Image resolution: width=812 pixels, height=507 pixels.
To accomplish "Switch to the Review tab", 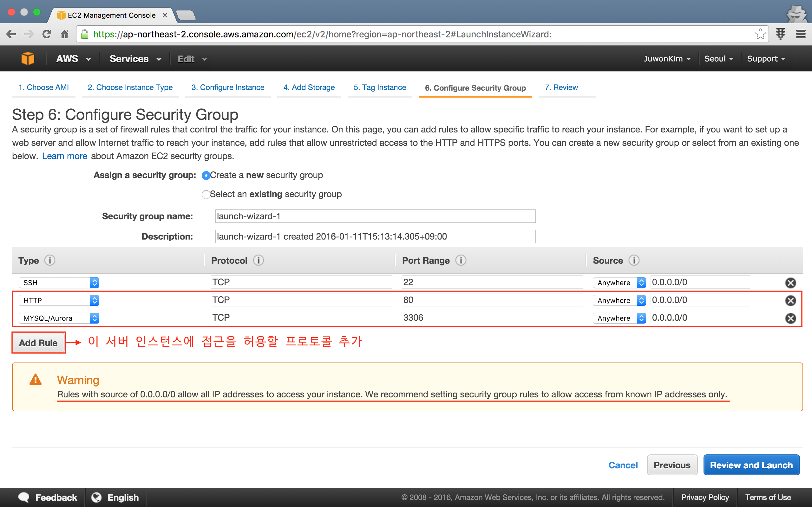I will tap(561, 87).
